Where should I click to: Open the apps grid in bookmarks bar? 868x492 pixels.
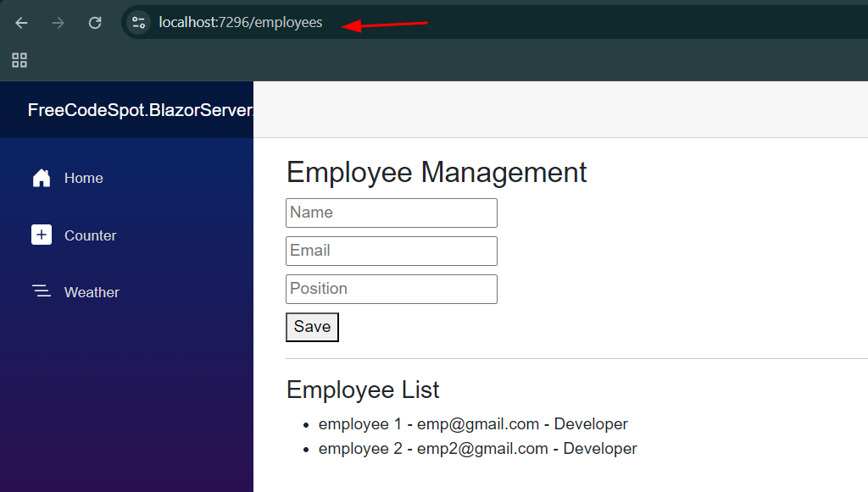click(19, 60)
